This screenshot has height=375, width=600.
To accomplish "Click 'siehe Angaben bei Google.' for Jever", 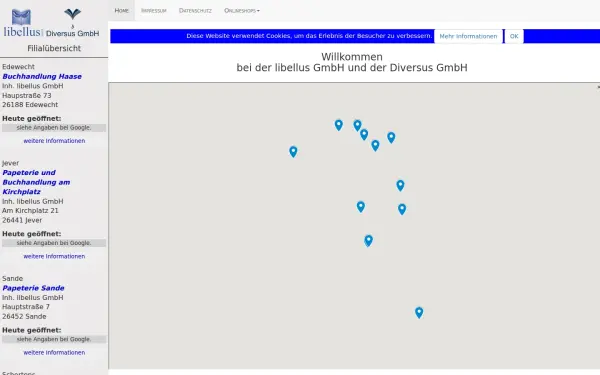I will [x=54, y=243].
